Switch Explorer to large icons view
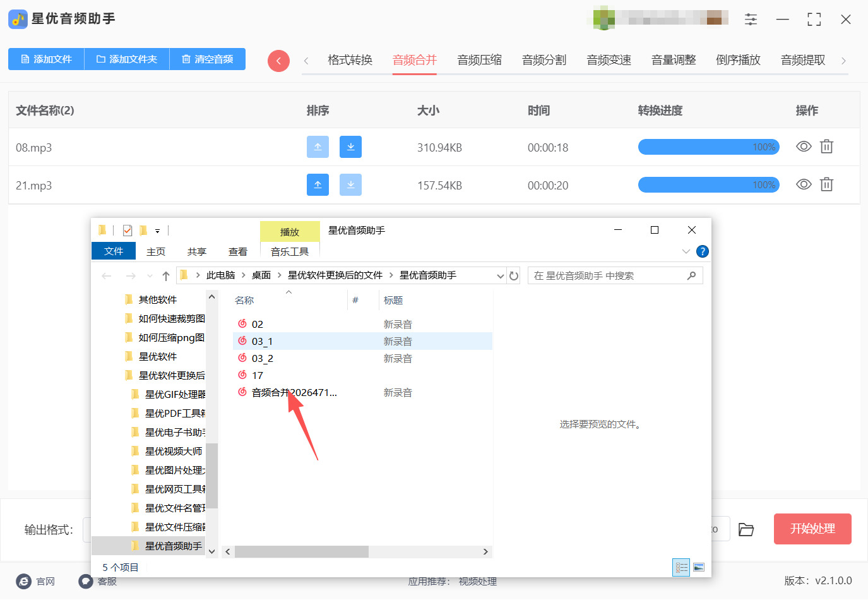This screenshot has width=868, height=600. coord(699,568)
